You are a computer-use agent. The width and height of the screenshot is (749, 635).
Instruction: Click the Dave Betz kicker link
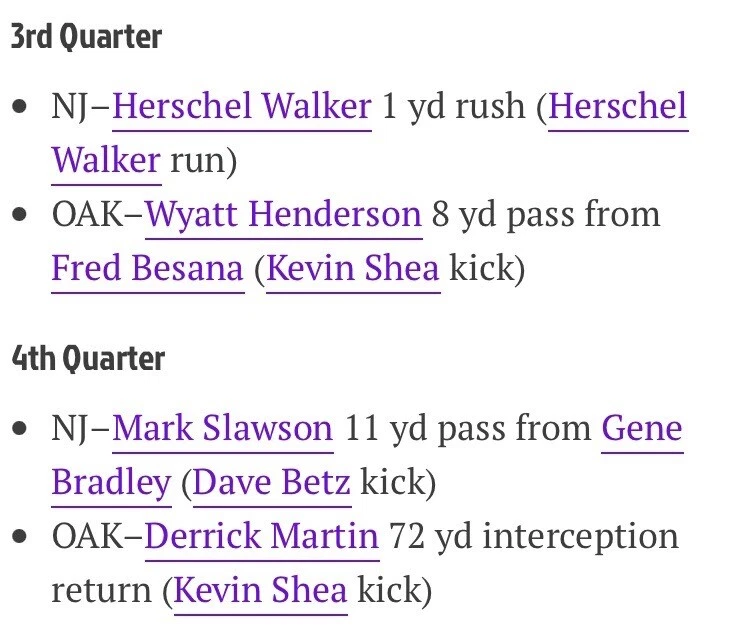271,483
